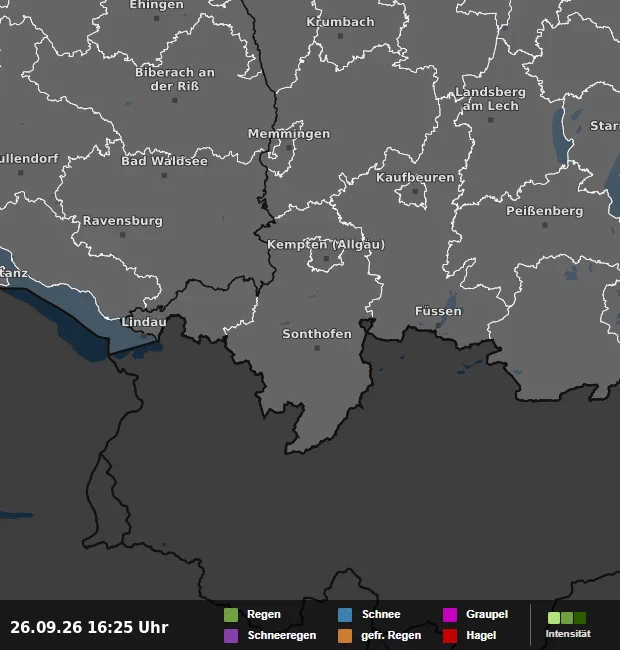Select the Ravensburg city marker

click(123, 235)
